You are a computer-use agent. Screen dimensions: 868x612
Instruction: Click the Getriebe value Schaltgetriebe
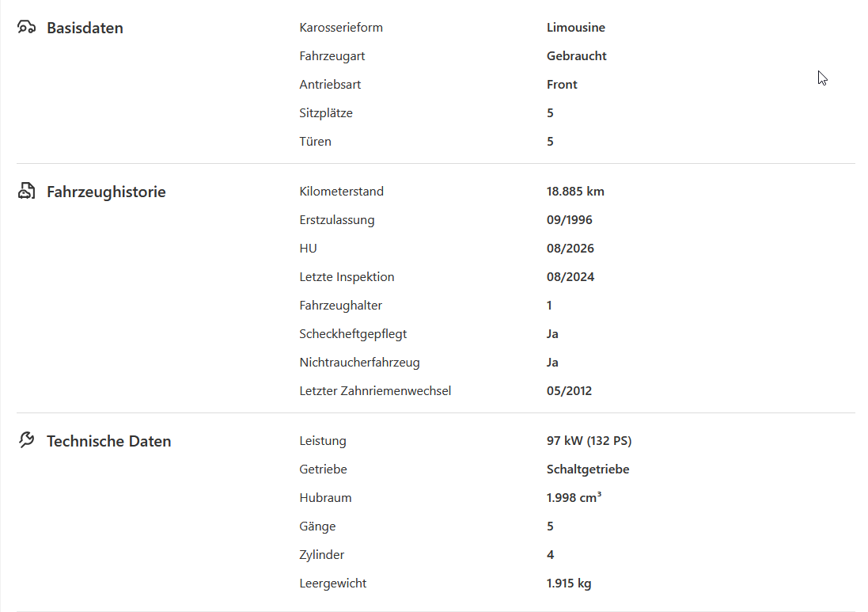pos(588,469)
